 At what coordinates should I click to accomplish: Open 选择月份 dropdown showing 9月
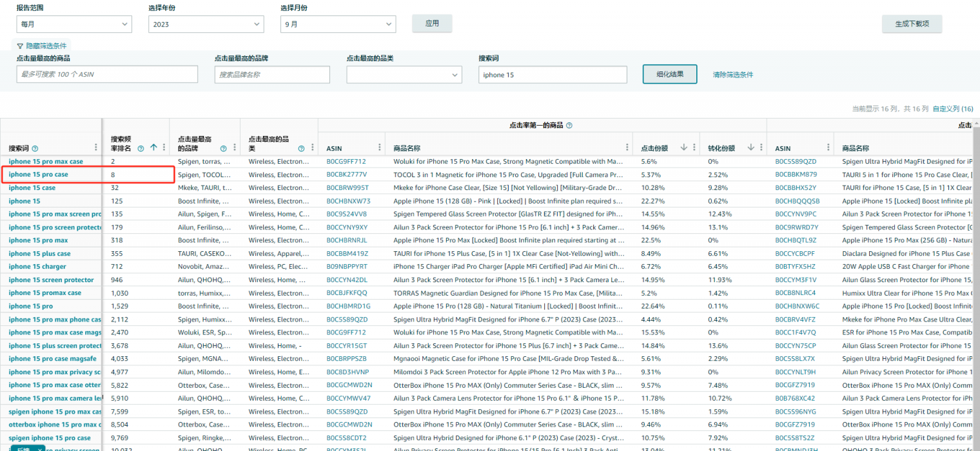[338, 24]
